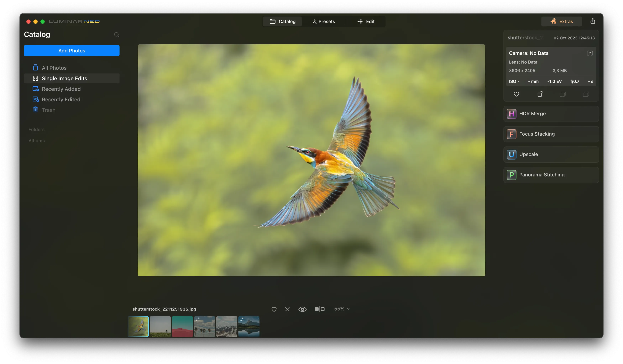Image resolution: width=623 pixels, height=364 pixels.
Task: Select the red dune thumbnail in filmstrip
Action: [x=182, y=326]
